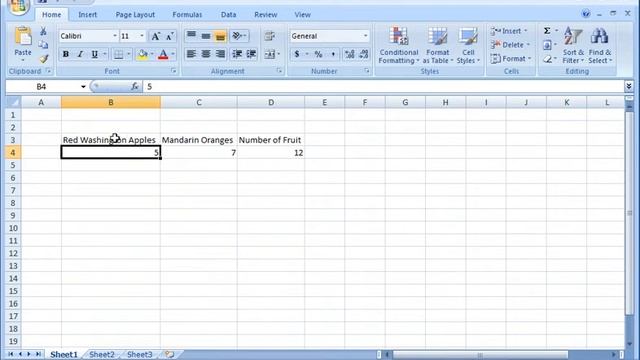Click the Cut scissors icon

click(43, 31)
